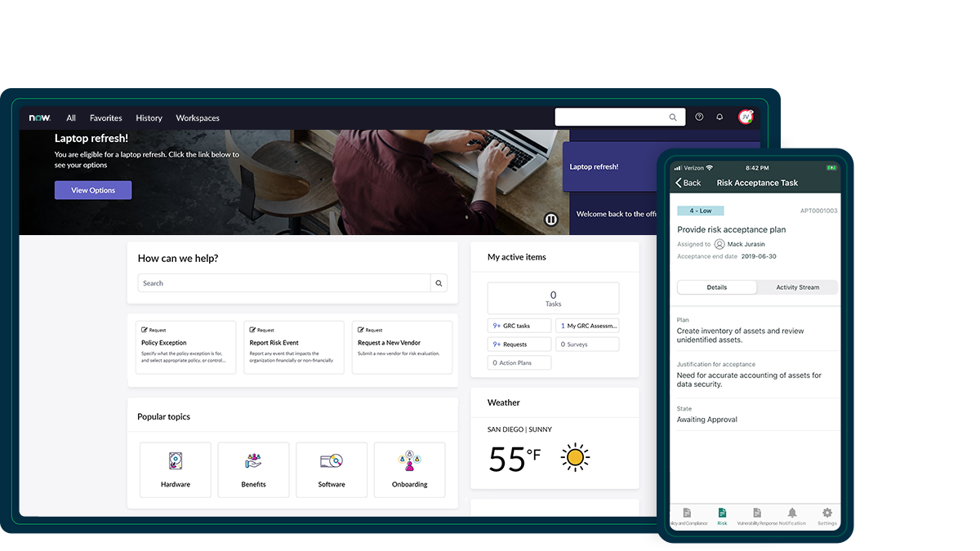This screenshot has width=980, height=551.
Task: Click the magnifier icon in the header search
Action: click(673, 118)
